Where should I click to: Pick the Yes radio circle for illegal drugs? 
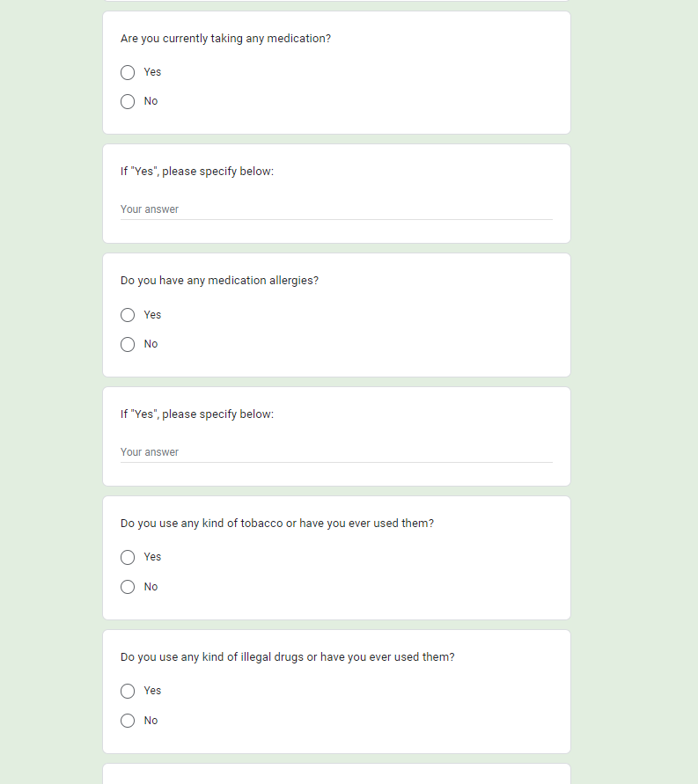128,691
